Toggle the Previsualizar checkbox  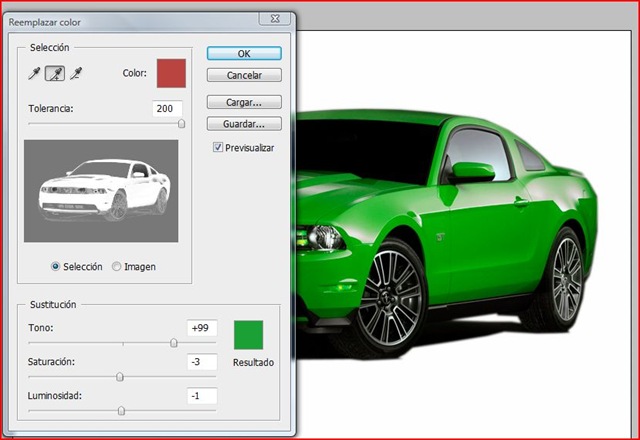pyautogui.click(x=218, y=147)
